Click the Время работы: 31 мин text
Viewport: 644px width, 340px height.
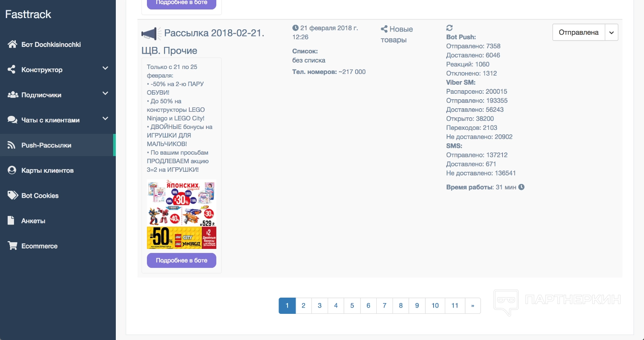coord(481,187)
